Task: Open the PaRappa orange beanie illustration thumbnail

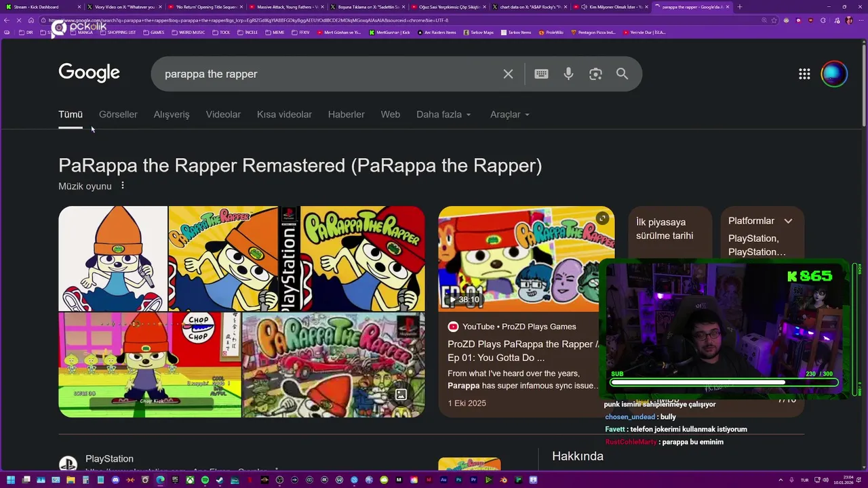Action: (x=113, y=258)
